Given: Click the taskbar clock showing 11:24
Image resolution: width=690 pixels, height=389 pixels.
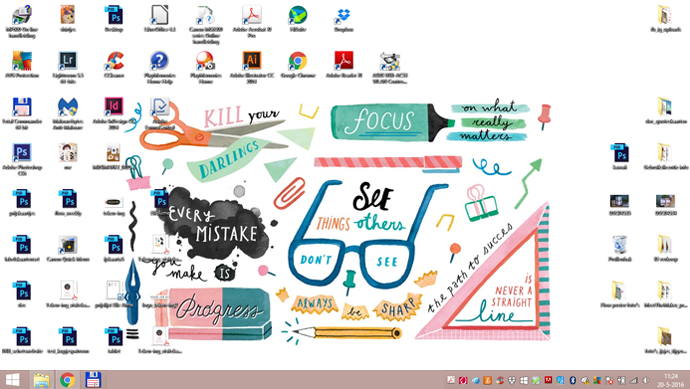Looking at the screenshot, I should [671, 380].
